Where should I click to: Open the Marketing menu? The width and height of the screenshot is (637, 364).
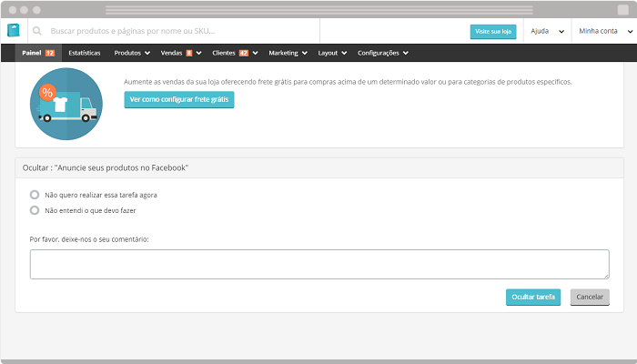pos(288,53)
